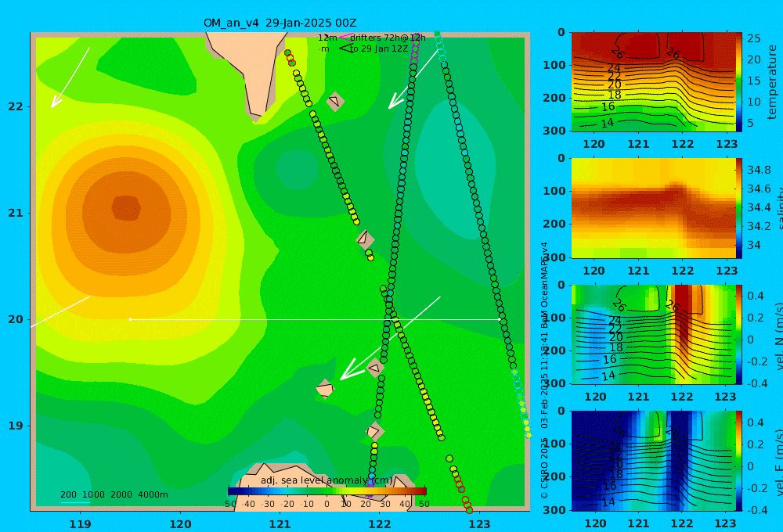783x532 pixels.
Task: Select latitude label 21 on the main map axis
Action: click(x=15, y=213)
